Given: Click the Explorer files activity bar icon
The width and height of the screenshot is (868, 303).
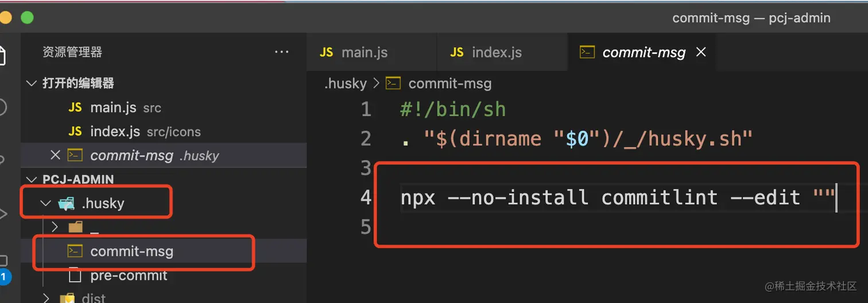Looking at the screenshot, I should 1,56.
